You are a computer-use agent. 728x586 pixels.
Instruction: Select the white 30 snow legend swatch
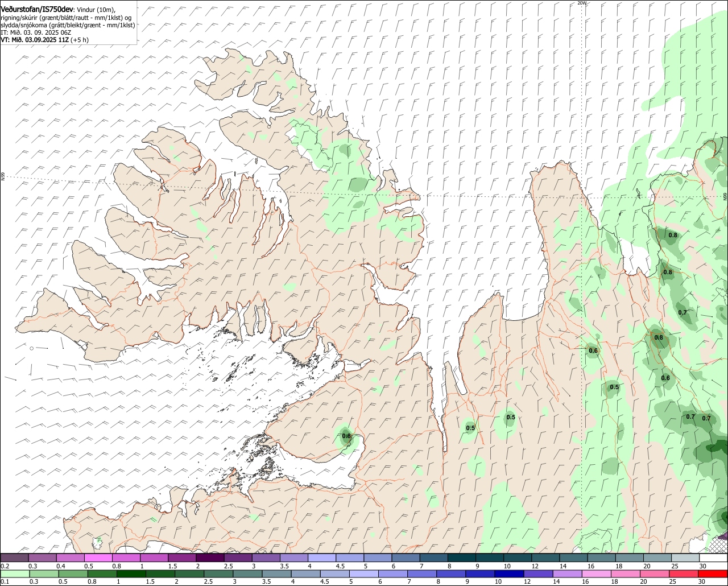click(x=713, y=558)
